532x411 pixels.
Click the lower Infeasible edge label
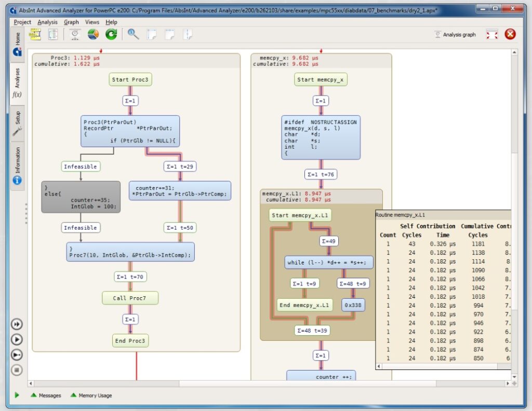[x=81, y=228]
